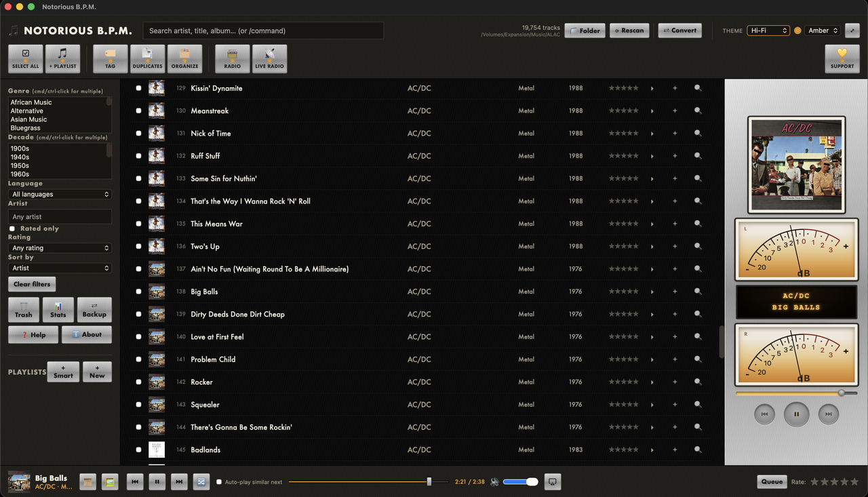This screenshot has width=868, height=497.
Task: Skip to next track in bottom bar
Action: 179,481
